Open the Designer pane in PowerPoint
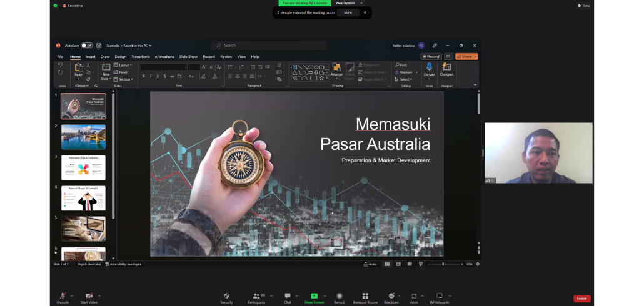The height and width of the screenshot is (306, 644). 446,68
